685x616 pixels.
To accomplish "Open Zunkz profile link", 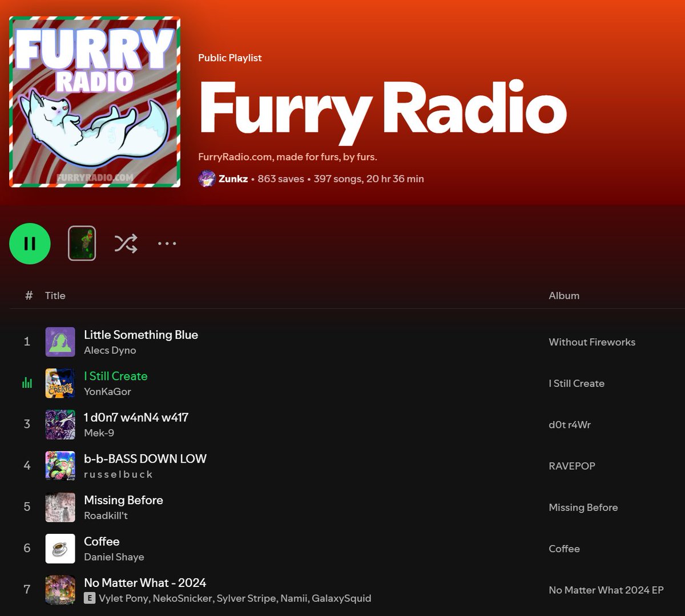I will point(233,179).
